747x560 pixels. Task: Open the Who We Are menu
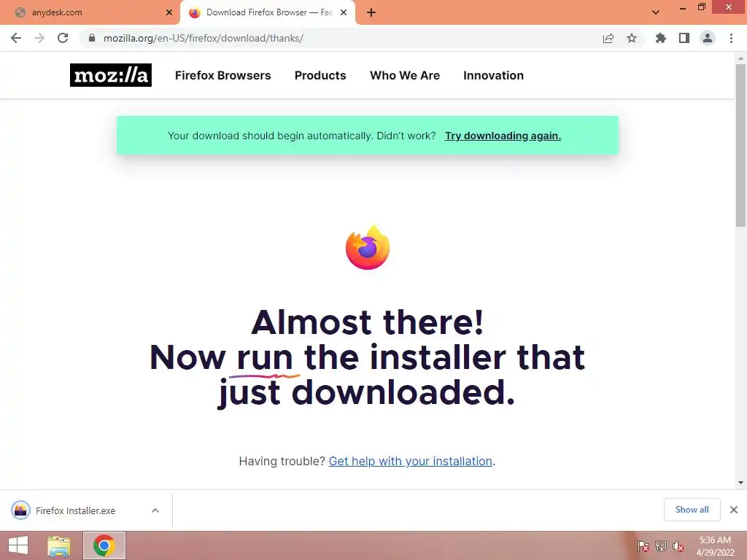(405, 75)
